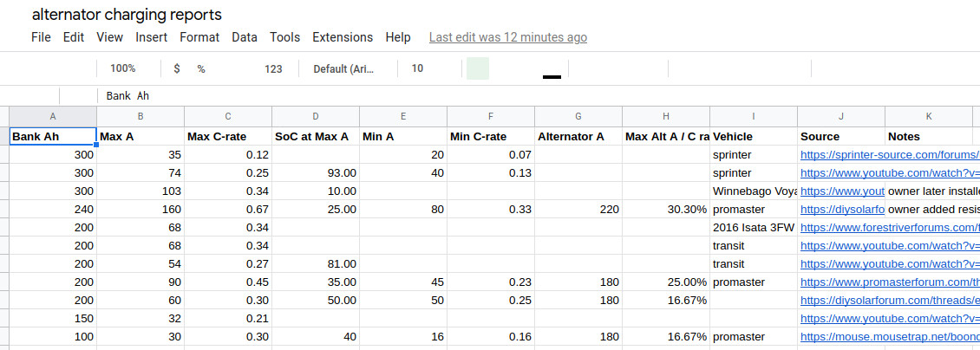The image size is (980, 350).
Task: Open the File menu
Action: tap(41, 37)
